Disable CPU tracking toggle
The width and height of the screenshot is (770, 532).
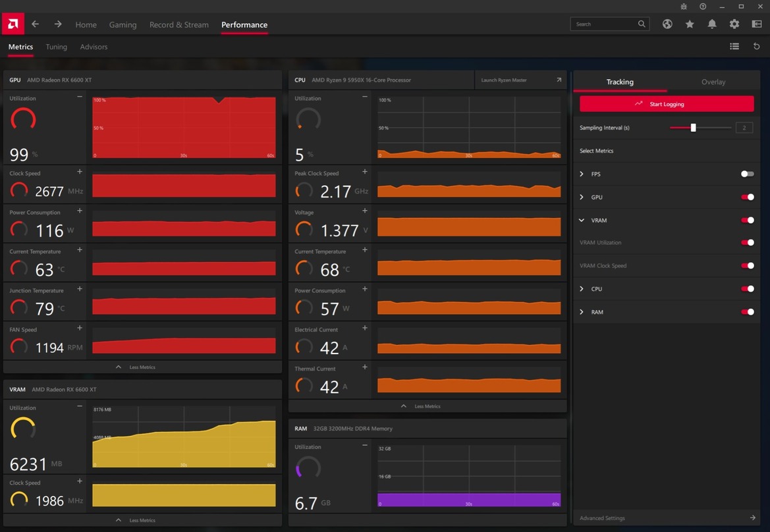748,288
